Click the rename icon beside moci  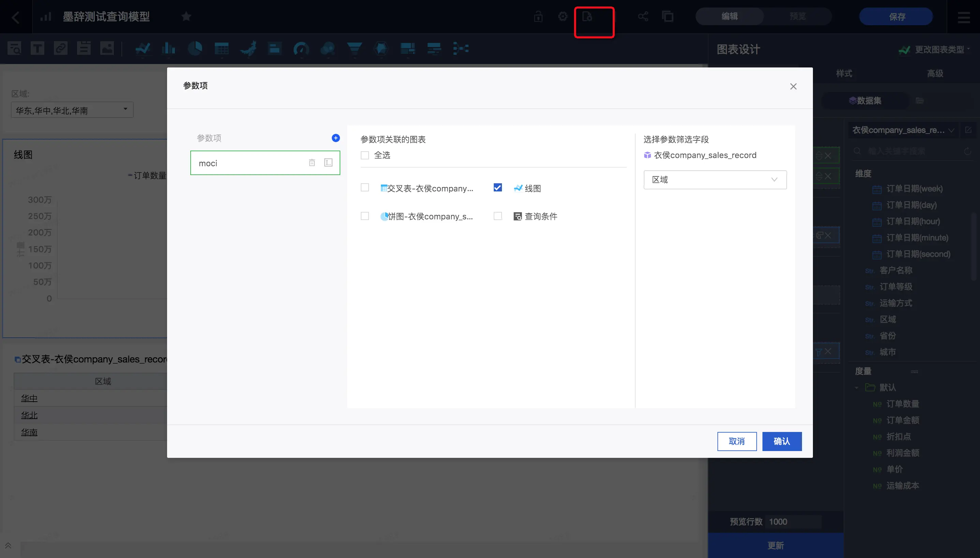[328, 163]
